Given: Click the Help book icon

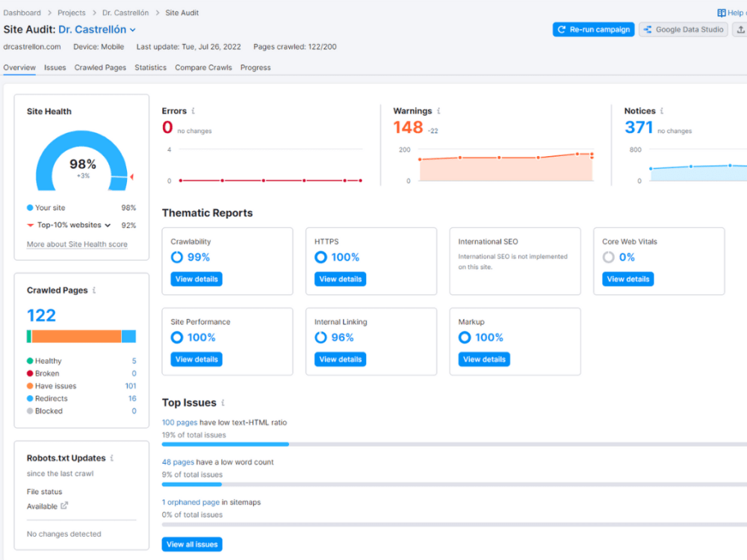Looking at the screenshot, I should [x=722, y=13].
